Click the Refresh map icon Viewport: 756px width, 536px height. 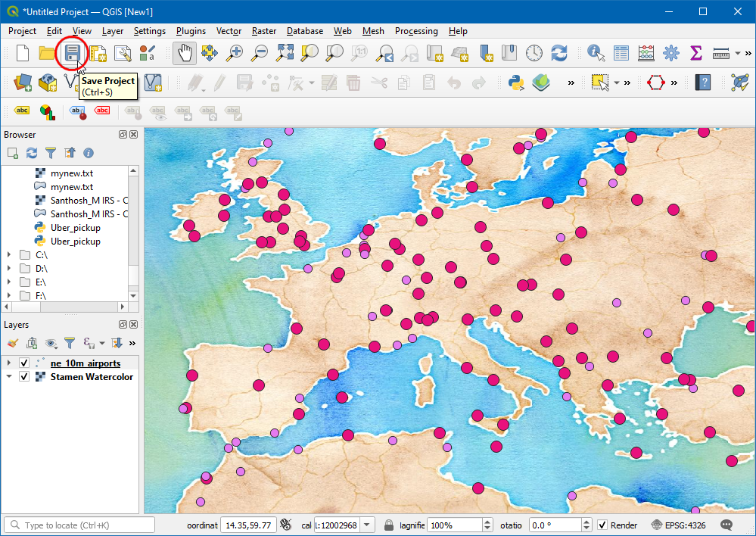[559, 53]
